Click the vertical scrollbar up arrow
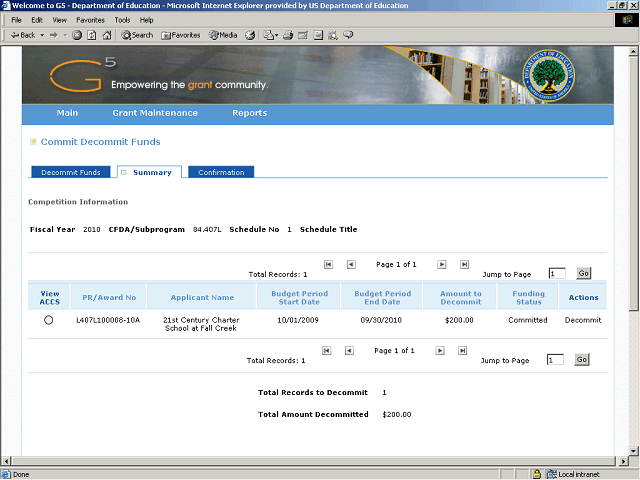 (633, 51)
